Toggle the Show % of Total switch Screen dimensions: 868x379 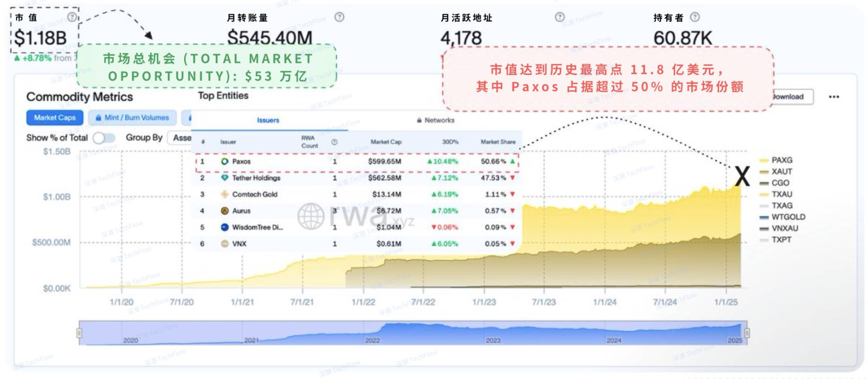104,138
